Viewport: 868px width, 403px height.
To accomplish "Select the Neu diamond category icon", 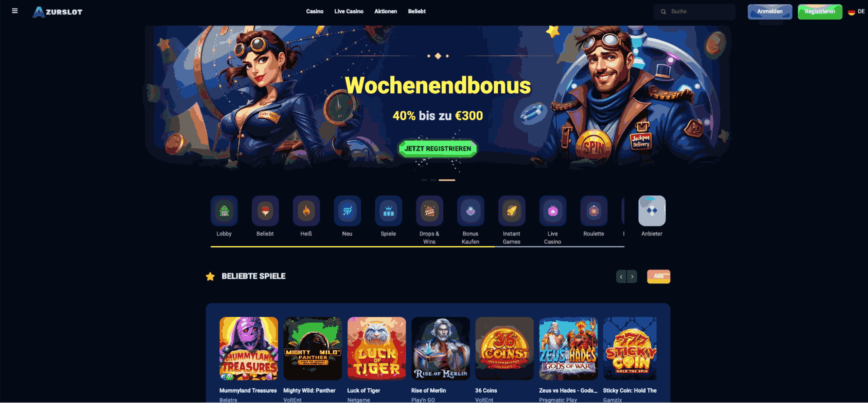I will tap(347, 211).
